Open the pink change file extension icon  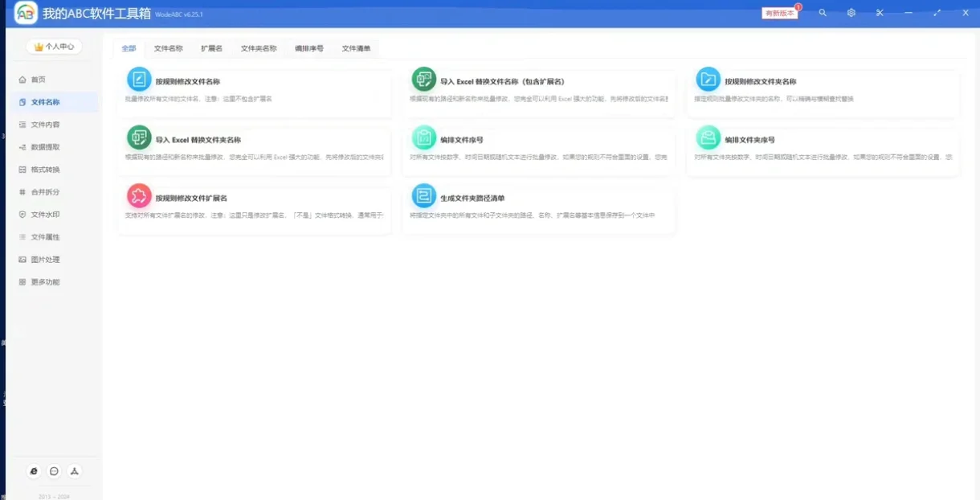point(139,195)
